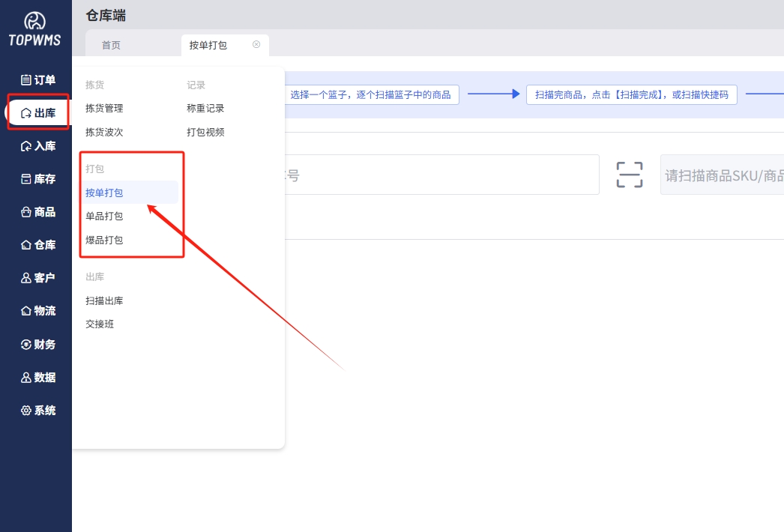This screenshot has height=532, width=784.
Task: Open 打包视频 in flyout menu
Action: click(205, 132)
